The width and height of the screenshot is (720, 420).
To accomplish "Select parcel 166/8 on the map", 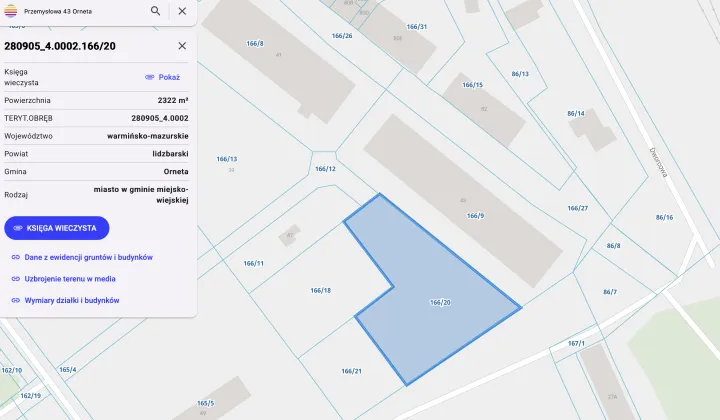I will coord(255,44).
